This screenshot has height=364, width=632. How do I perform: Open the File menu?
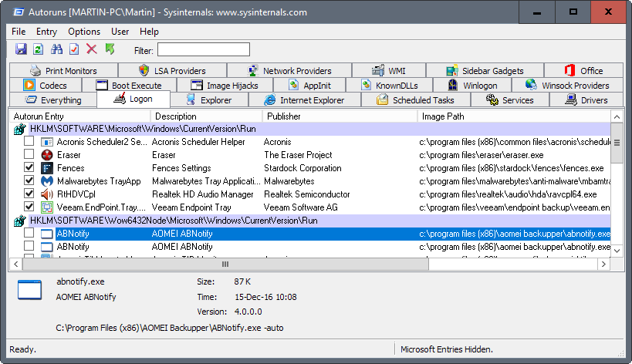[x=19, y=32]
